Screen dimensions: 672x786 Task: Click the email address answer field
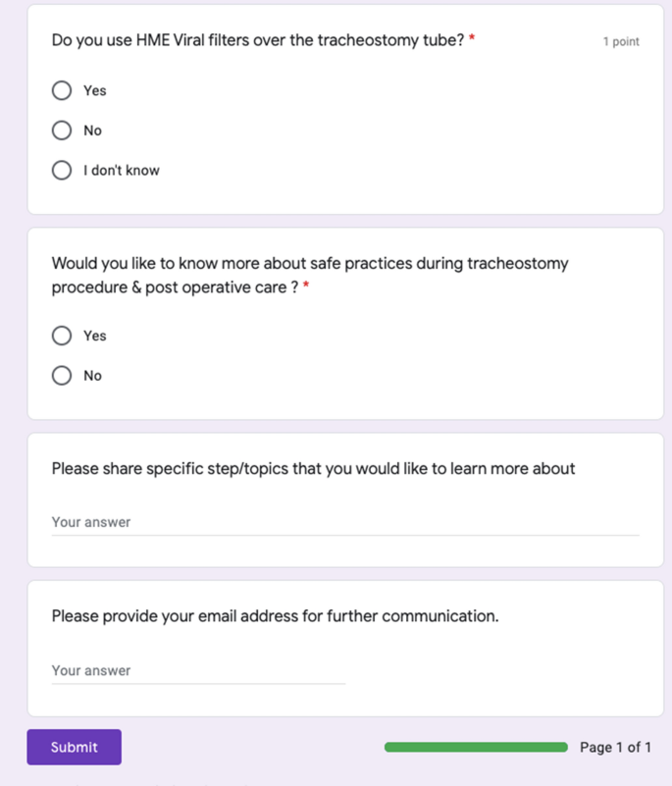(198, 671)
